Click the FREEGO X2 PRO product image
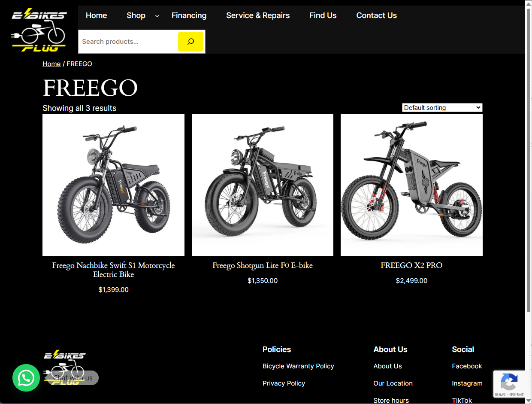532x404 pixels. coord(411,185)
